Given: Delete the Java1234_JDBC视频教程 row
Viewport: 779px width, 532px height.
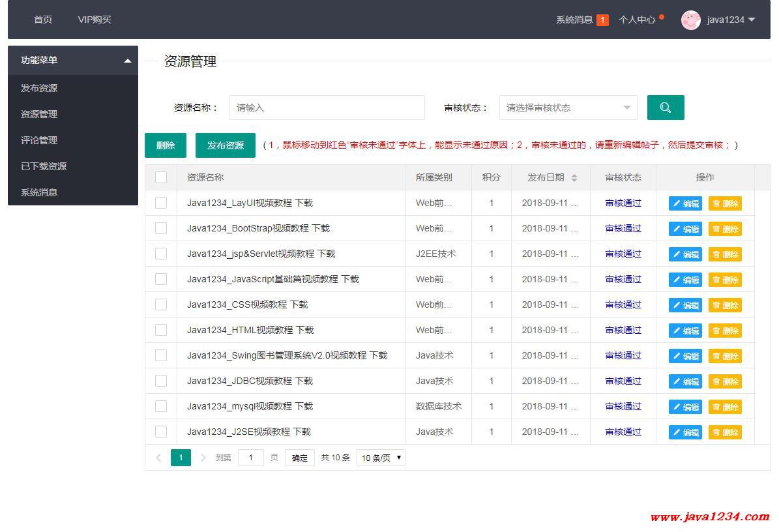Looking at the screenshot, I should (x=725, y=381).
